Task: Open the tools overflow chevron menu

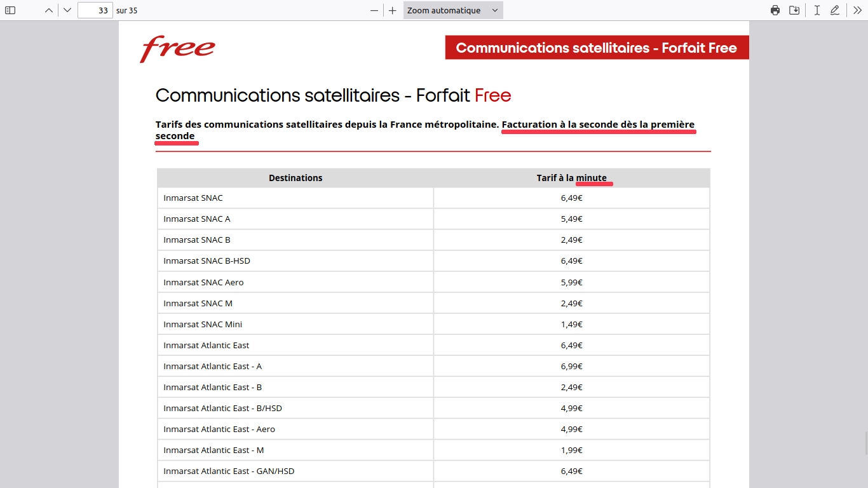Action: pyautogui.click(x=858, y=10)
